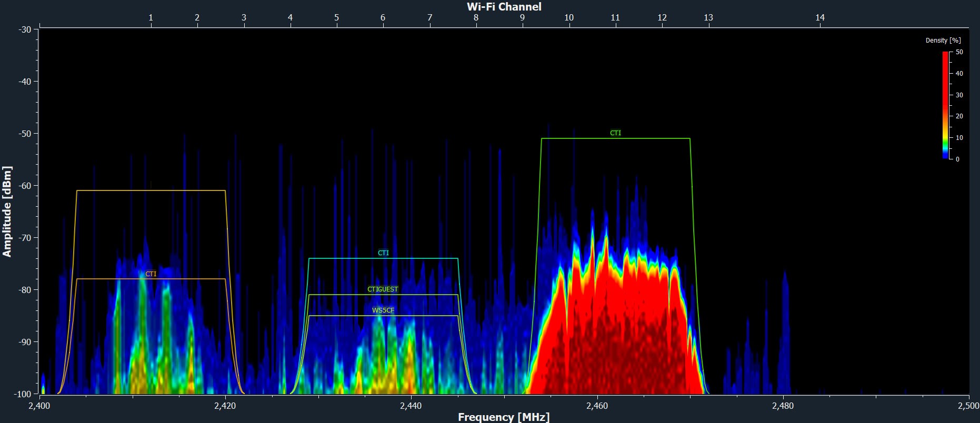Click the Amplitude [dBm] axis title
Screen dimensions: 980x423
[x=7, y=211]
